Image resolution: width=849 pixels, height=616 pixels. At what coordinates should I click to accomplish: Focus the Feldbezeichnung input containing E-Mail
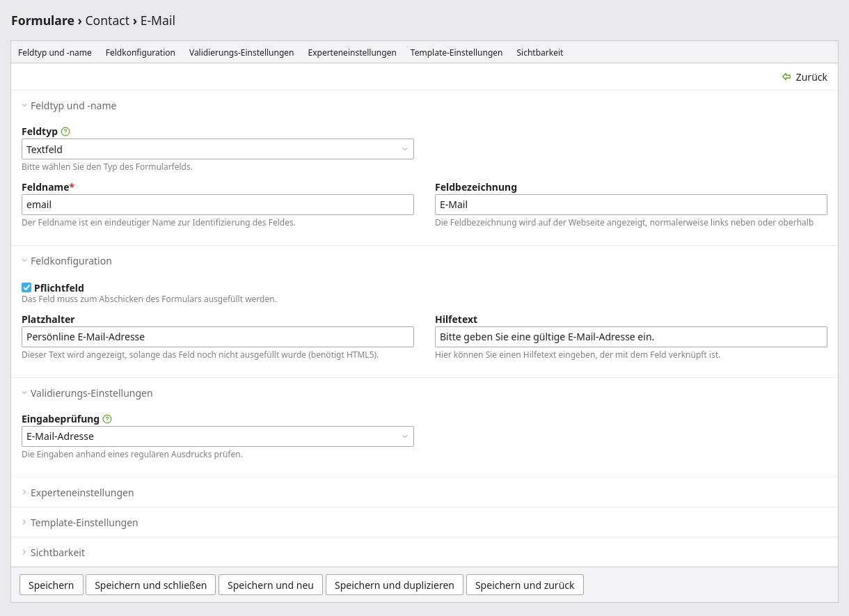click(631, 205)
